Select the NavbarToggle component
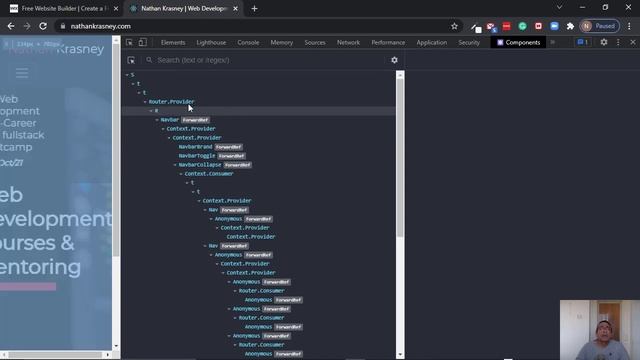640x360 pixels. [x=197, y=156]
